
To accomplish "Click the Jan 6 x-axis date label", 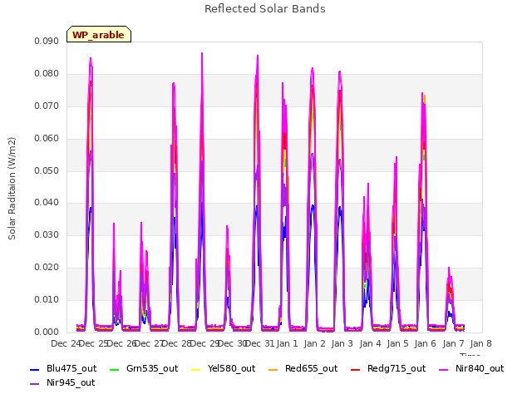I will [425, 343].
